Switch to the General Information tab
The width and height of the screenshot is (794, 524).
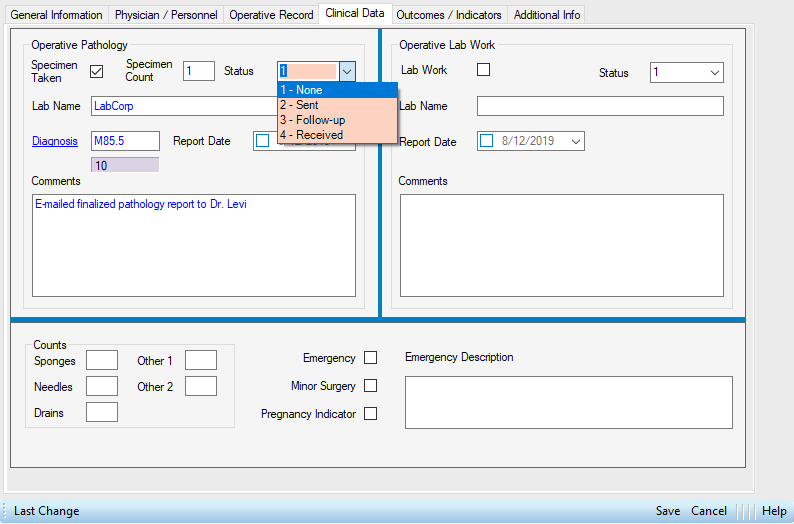coord(56,15)
